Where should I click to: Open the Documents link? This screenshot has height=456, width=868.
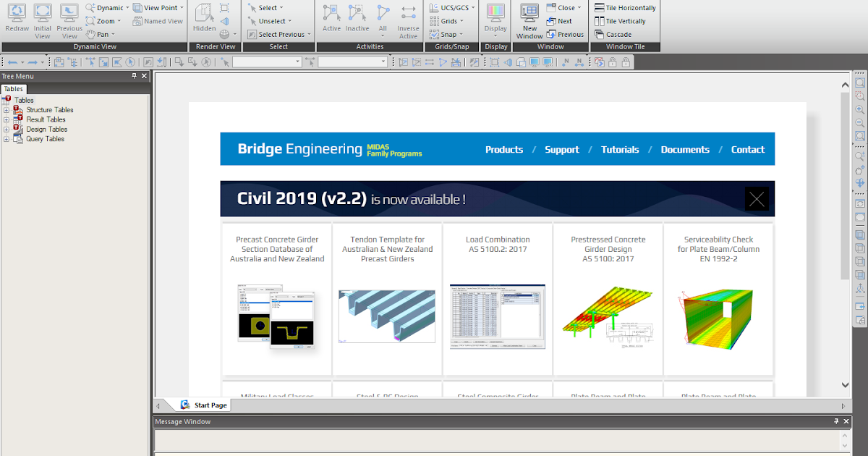point(685,150)
